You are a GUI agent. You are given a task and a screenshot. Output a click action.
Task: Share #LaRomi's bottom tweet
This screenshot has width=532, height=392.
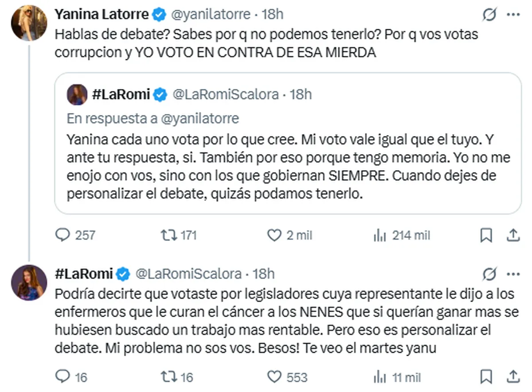pos(512,377)
